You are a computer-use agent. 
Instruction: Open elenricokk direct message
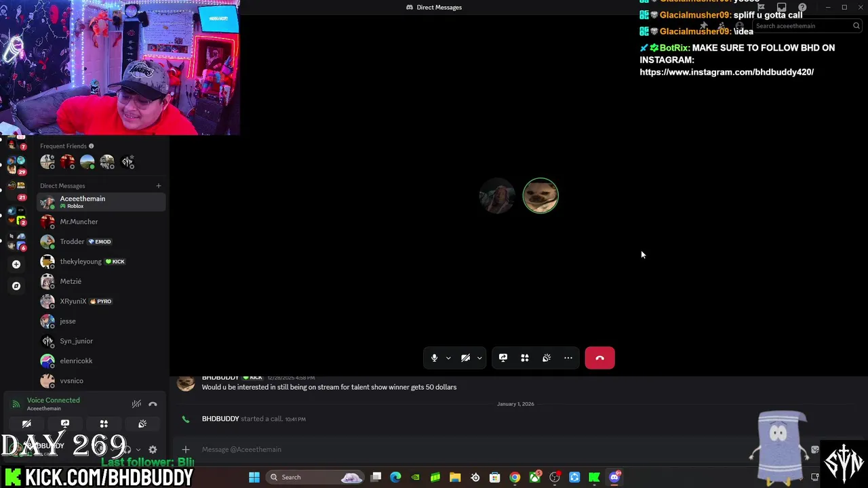tap(101, 361)
